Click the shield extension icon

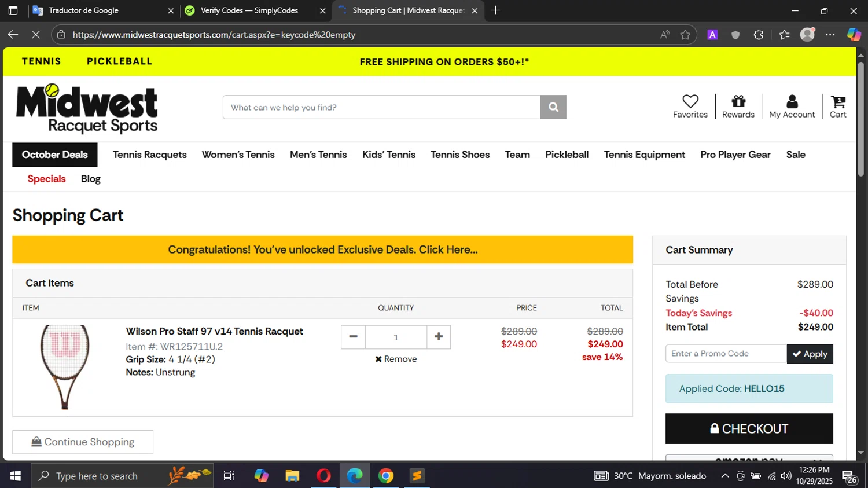click(735, 35)
